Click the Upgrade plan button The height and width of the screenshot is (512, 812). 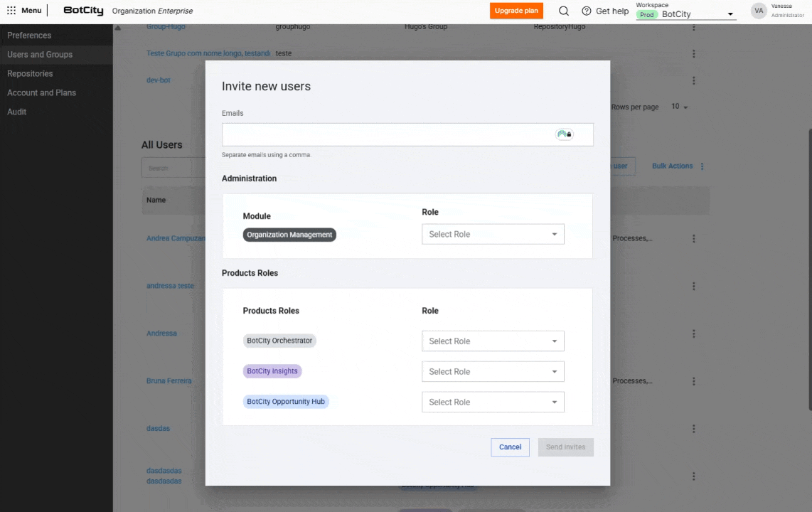pyautogui.click(x=516, y=11)
